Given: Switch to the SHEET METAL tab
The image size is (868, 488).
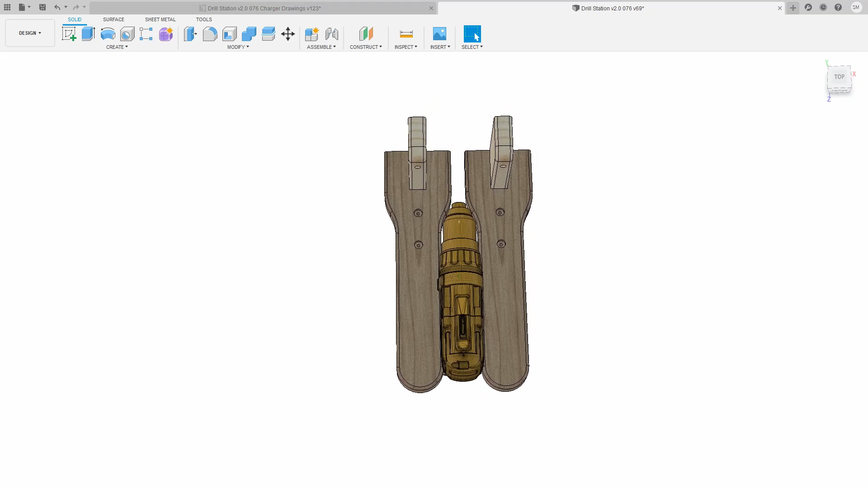Looking at the screenshot, I should point(160,19).
